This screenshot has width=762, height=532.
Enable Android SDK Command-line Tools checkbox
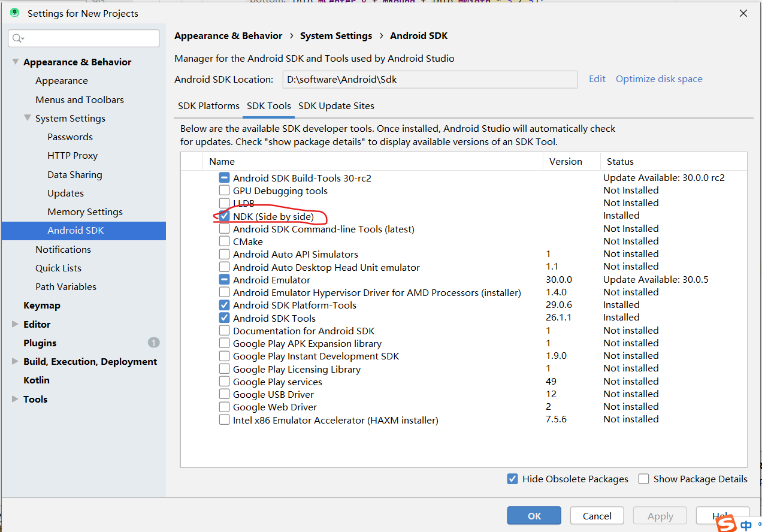pos(224,229)
